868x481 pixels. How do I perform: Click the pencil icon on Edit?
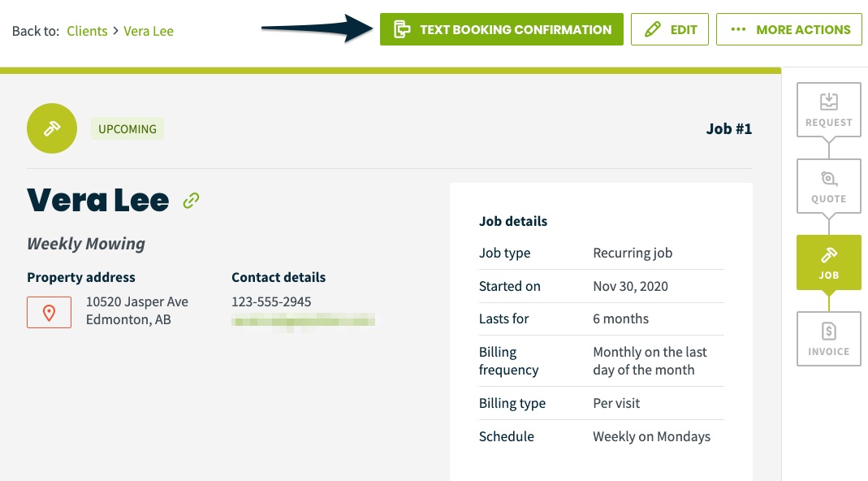point(653,29)
